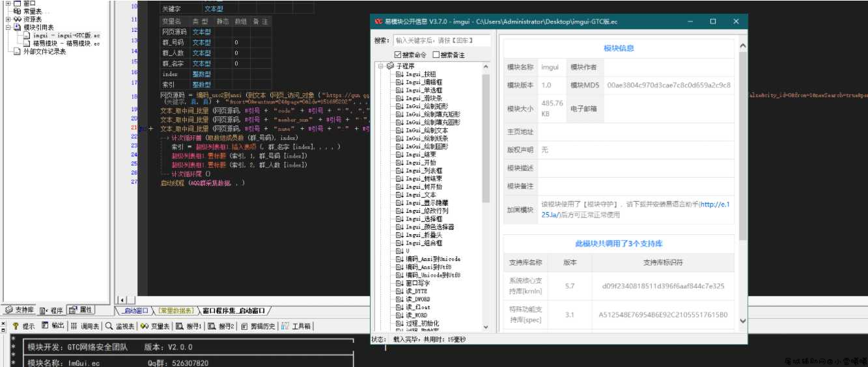This screenshot has width=868, height=367.
Task: Open 外部文件记录表 in the project tree
Action: (x=44, y=52)
